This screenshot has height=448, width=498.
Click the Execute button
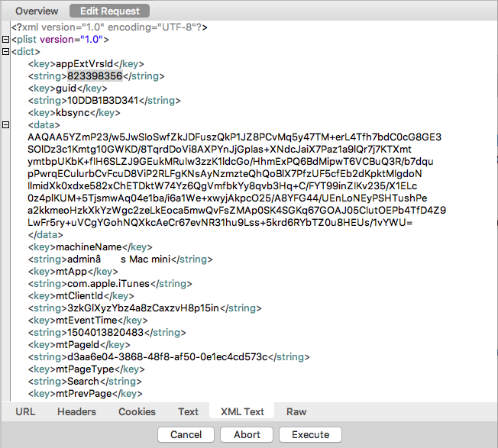[310, 434]
